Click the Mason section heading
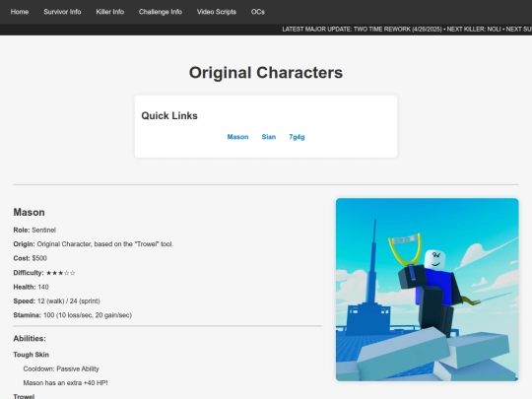Screen dimensions: 532x399 (x=29, y=213)
